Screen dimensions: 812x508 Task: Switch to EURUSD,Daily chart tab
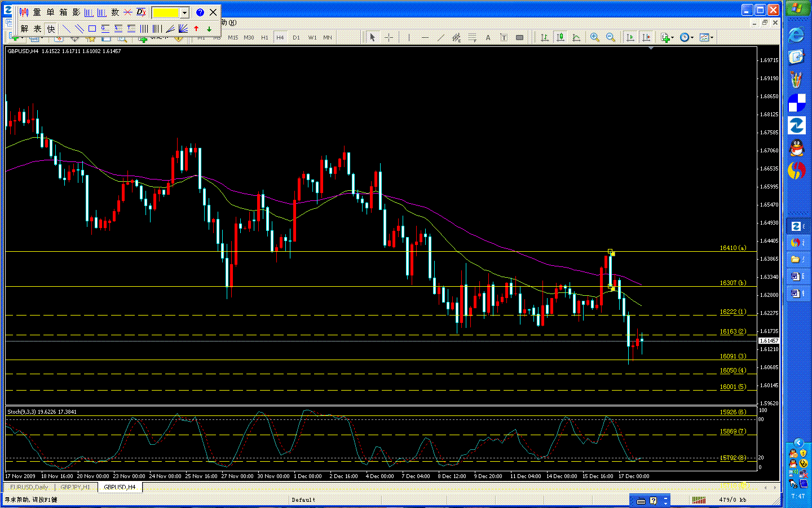click(x=29, y=487)
